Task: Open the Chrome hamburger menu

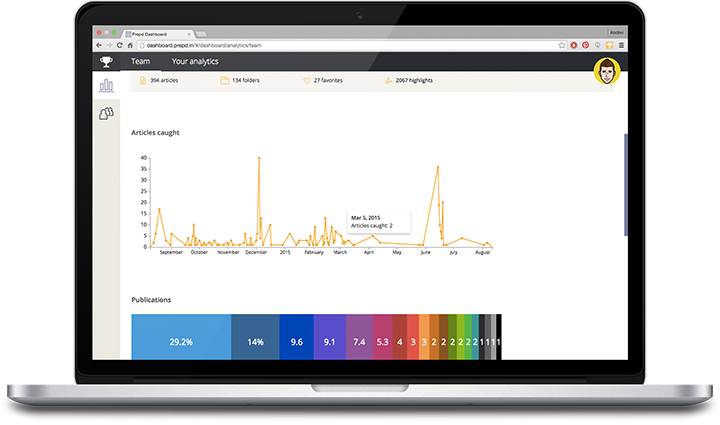Action: click(x=621, y=45)
